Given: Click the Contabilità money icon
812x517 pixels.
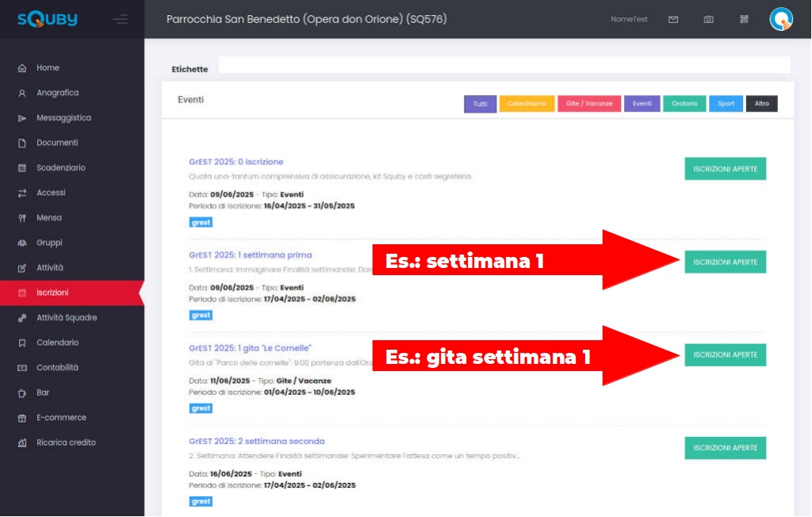Looking at the screenshot, I should point(21,368).
